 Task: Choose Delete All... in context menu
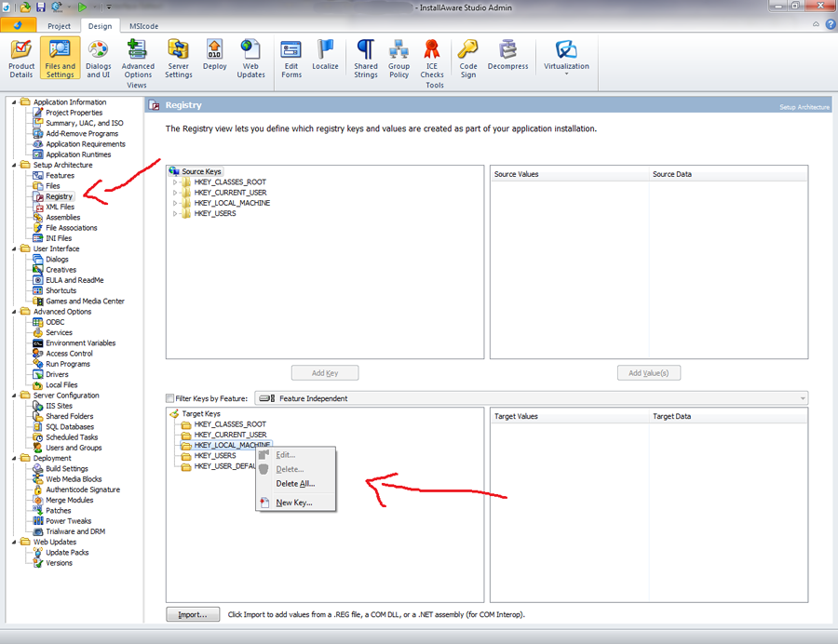pos(295,484)
